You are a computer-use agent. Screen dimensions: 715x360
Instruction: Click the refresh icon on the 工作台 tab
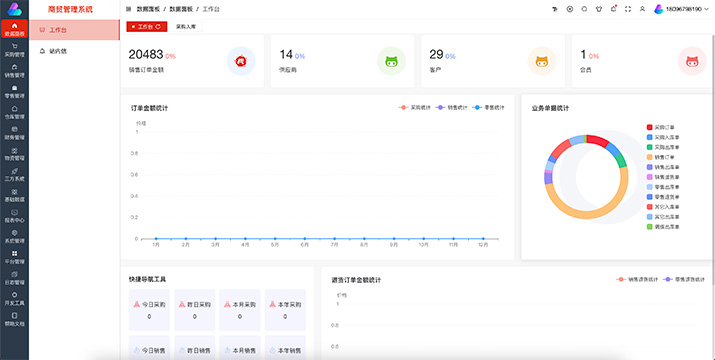(158, 27)
